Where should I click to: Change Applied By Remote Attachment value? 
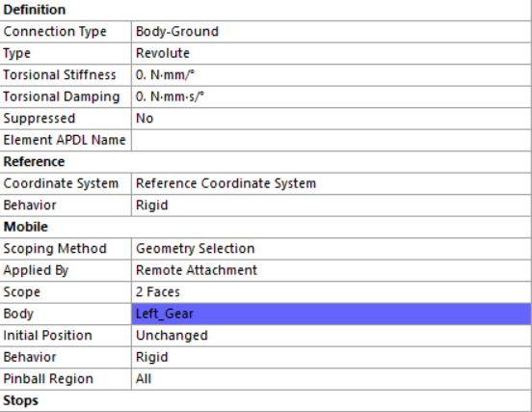click(x=332, y=271)
